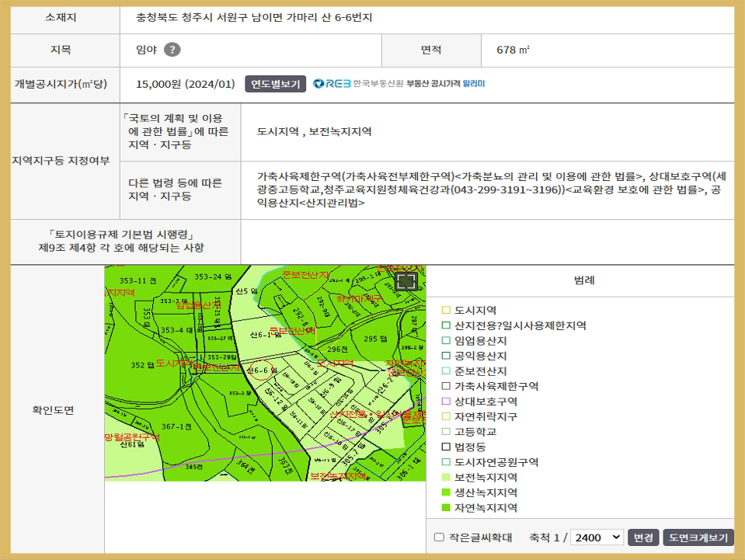Click parcel 367-1 전 on the map
The image size is (745, 560).
(x=176, y=426)
